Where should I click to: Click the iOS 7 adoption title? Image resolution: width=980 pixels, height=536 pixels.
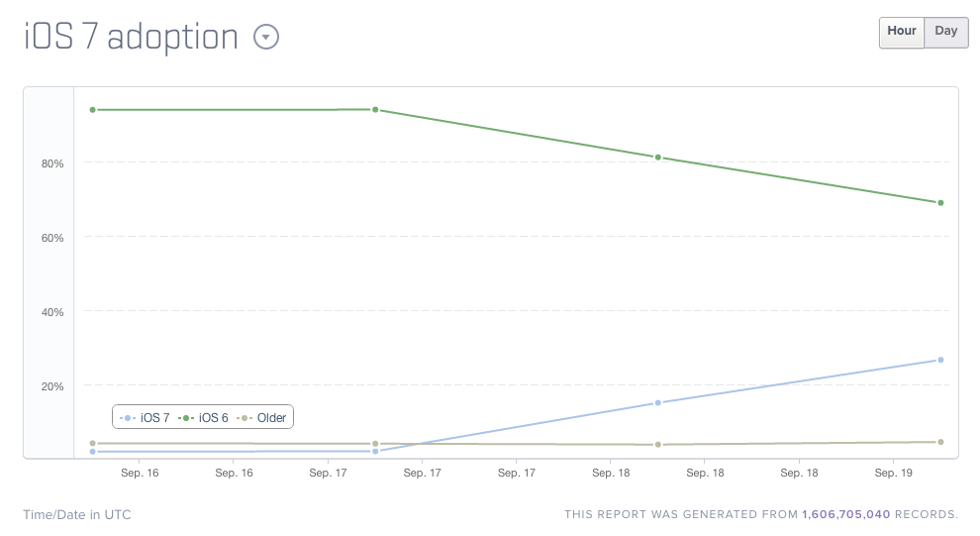(131, 38)
